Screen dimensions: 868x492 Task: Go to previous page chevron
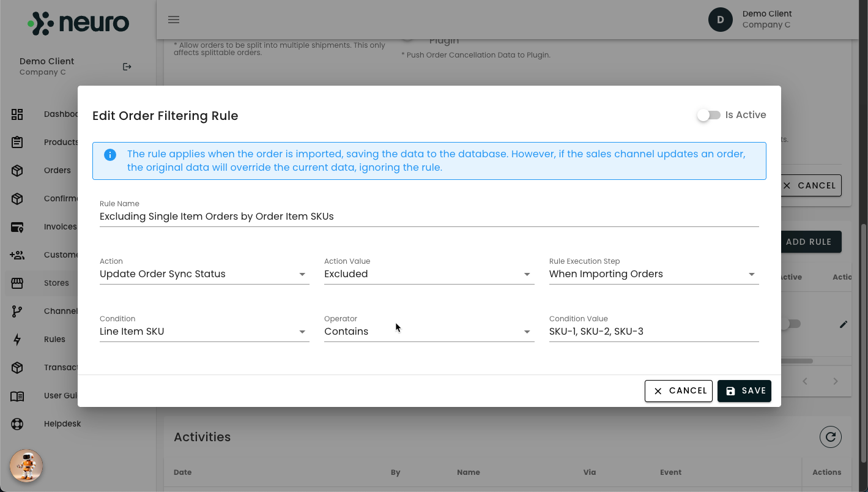(805, 381)
